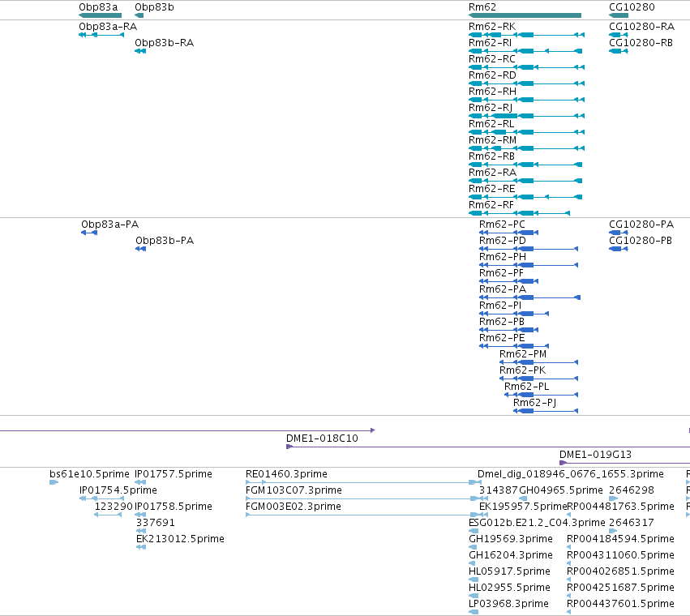690x616 pixels.
Task: Select EST IP01754.5prime
Action: [x=101, y=499]
